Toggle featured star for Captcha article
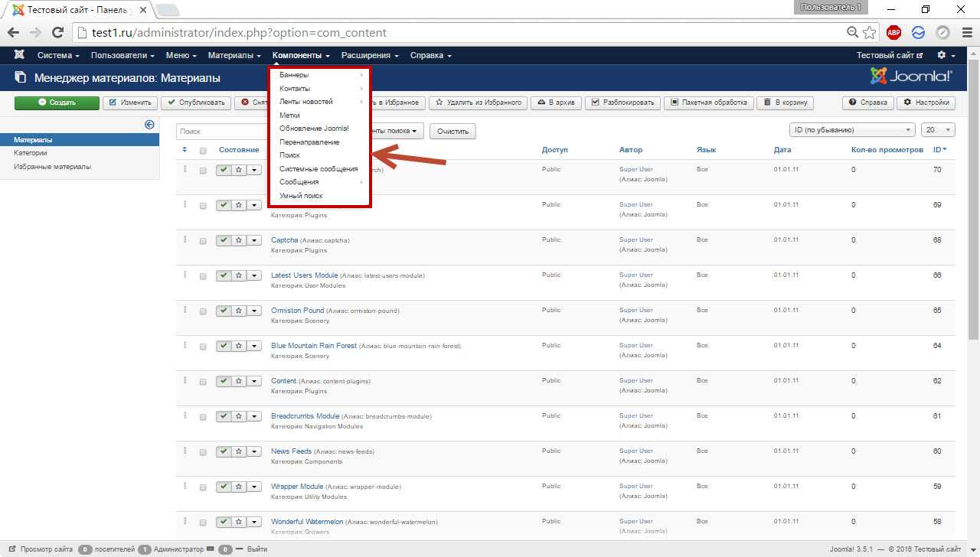Screen dimensions: 980x557 [239, 241]
